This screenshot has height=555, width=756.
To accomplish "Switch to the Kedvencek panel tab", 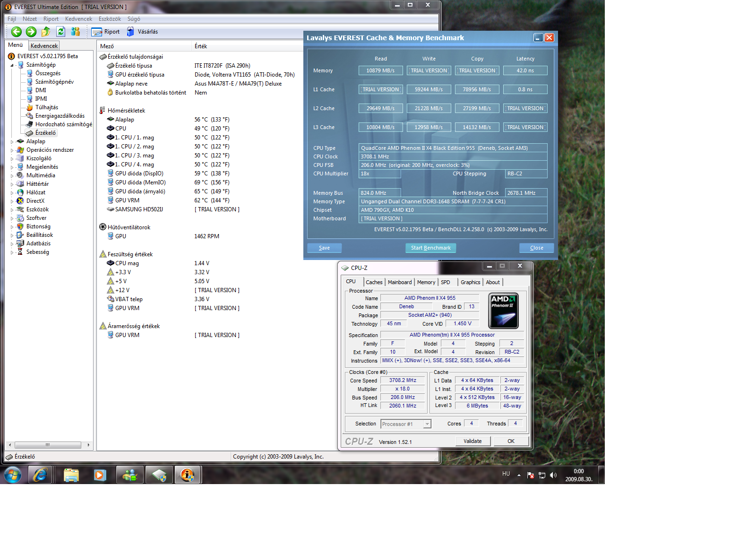I will tap(44, 46).
